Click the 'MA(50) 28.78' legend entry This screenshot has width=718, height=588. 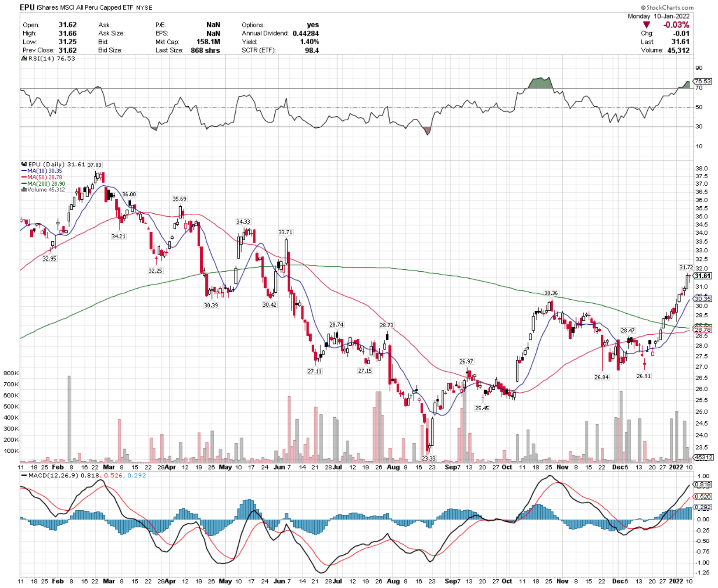[x=44, y=177]
